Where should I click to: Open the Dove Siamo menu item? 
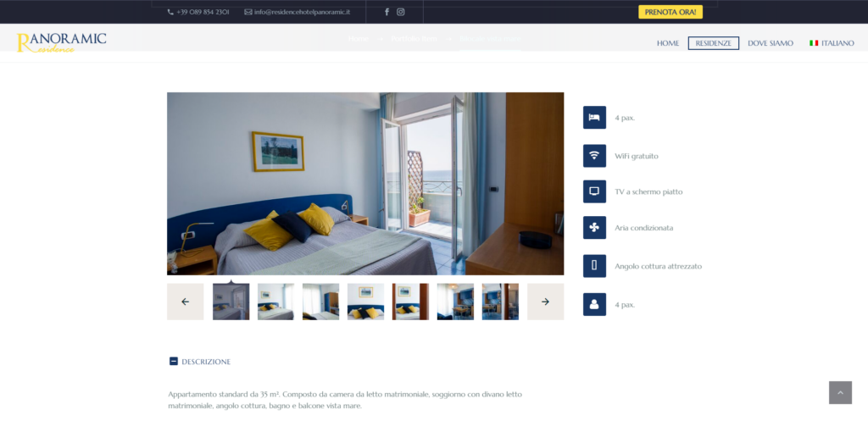(770, 43)
